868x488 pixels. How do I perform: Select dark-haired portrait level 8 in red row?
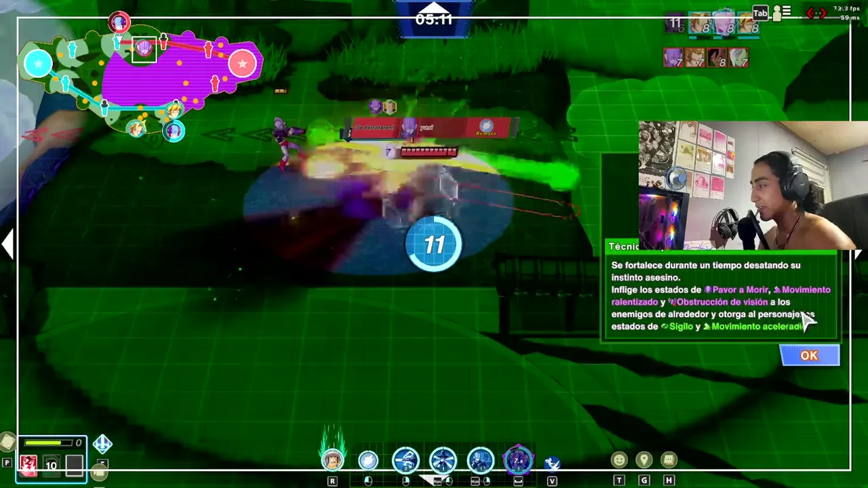[717, 57]
